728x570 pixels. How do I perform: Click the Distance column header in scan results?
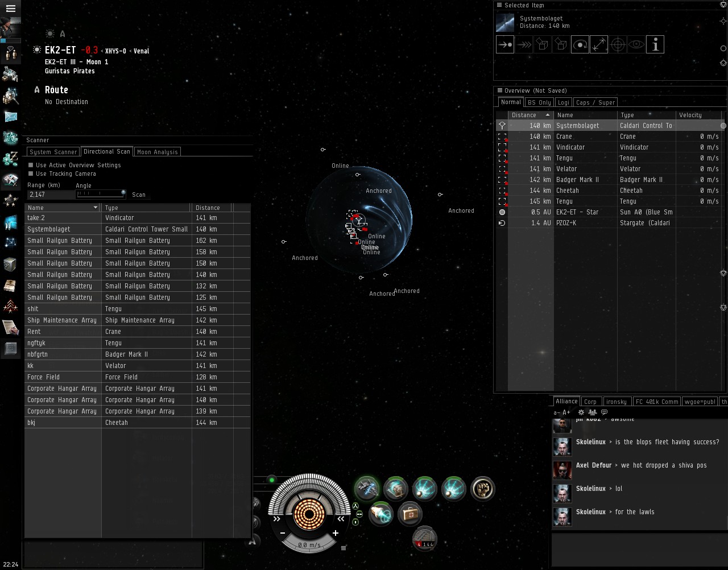(212, 208)
